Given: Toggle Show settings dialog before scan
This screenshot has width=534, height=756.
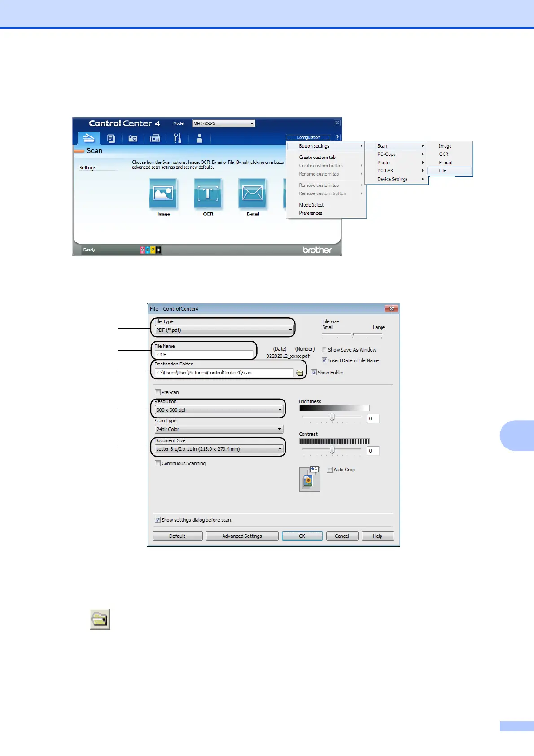Looking at the screenshot, I should [x=158, y=520].
